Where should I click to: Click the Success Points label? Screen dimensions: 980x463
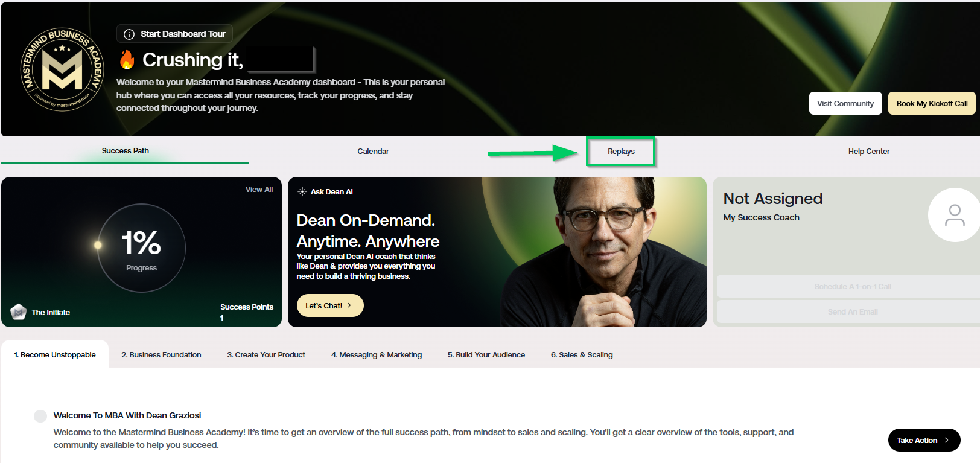247,307
